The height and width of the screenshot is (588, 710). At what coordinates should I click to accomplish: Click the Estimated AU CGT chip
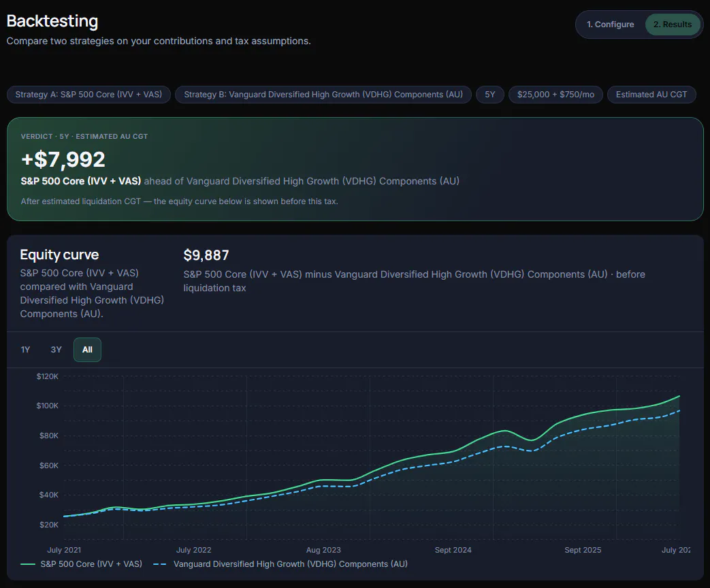point(651,95)
